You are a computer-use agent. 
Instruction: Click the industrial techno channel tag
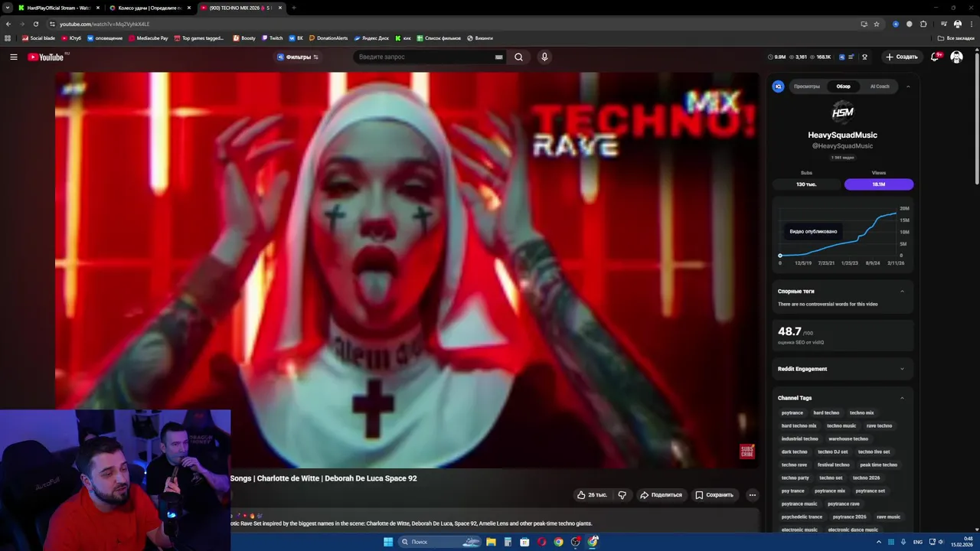tap(800, 439)
